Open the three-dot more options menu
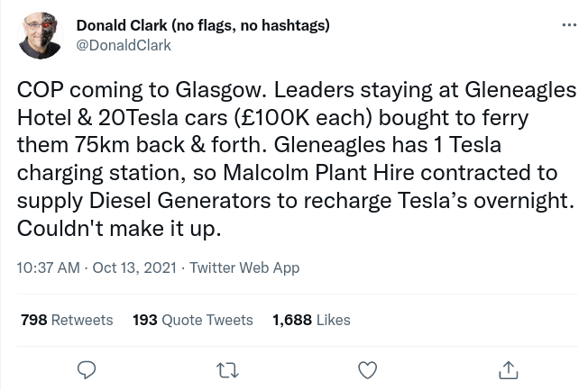The height and width of the screenshot is (390, 588). [x=569, y=25]
